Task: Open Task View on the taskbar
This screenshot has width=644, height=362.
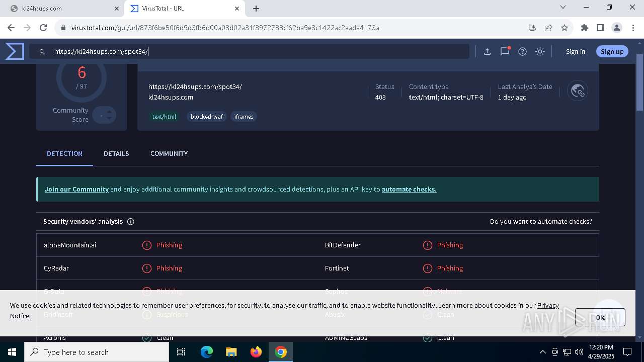Action: click(181, 352)
